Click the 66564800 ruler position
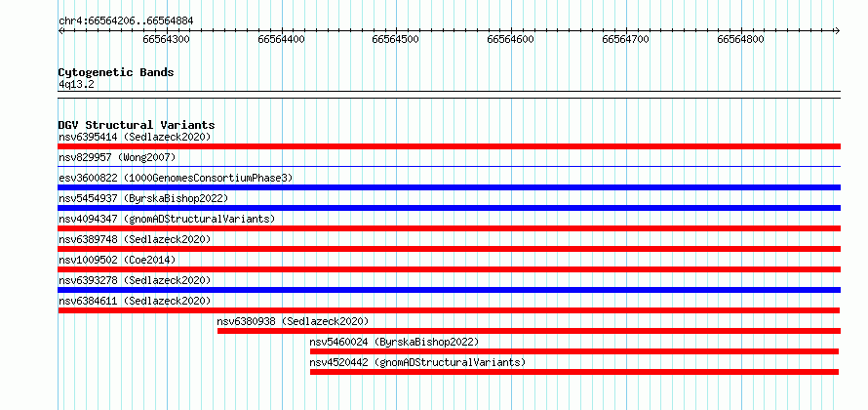The width and height of the screenshot is (868, 410). (x=740, y=39)
